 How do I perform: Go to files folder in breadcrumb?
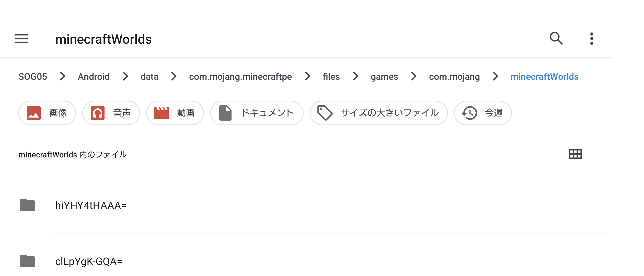331,77
